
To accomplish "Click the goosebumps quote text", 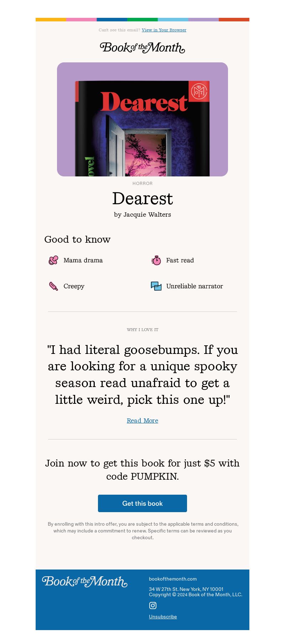I will (142, 375).
